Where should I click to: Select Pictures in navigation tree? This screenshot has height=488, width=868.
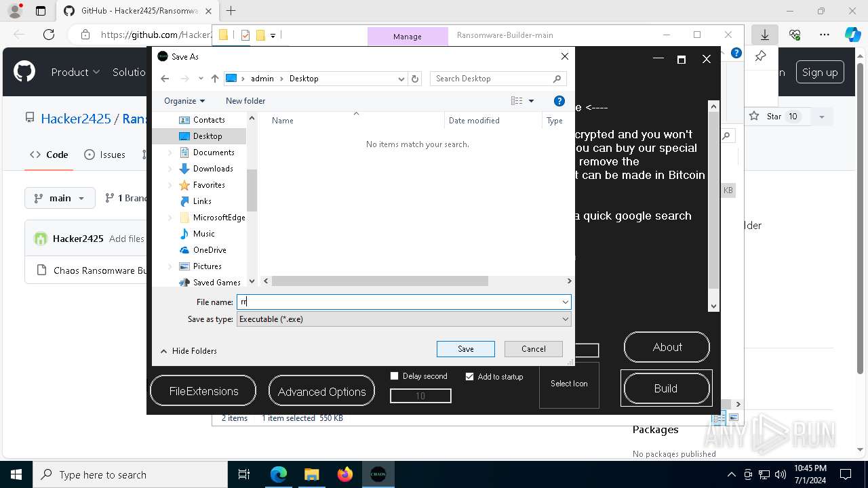tap(207, 266)
